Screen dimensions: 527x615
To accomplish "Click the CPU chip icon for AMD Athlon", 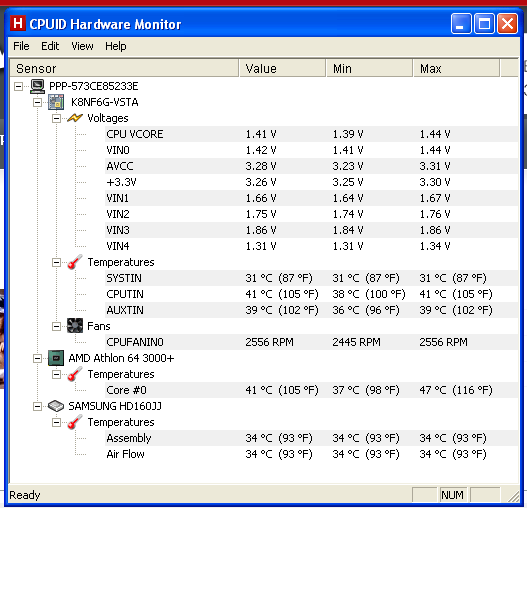I will pyautogui.click(x=56, y=358).
